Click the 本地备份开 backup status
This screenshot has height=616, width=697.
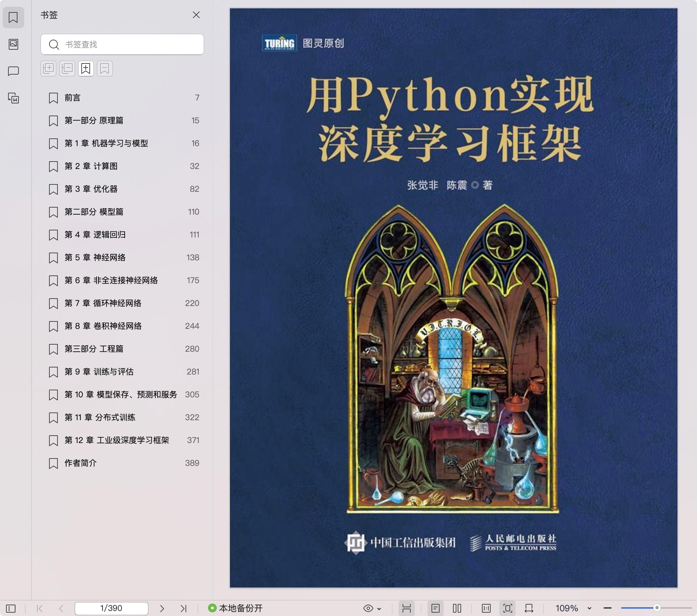click(235, 608)
